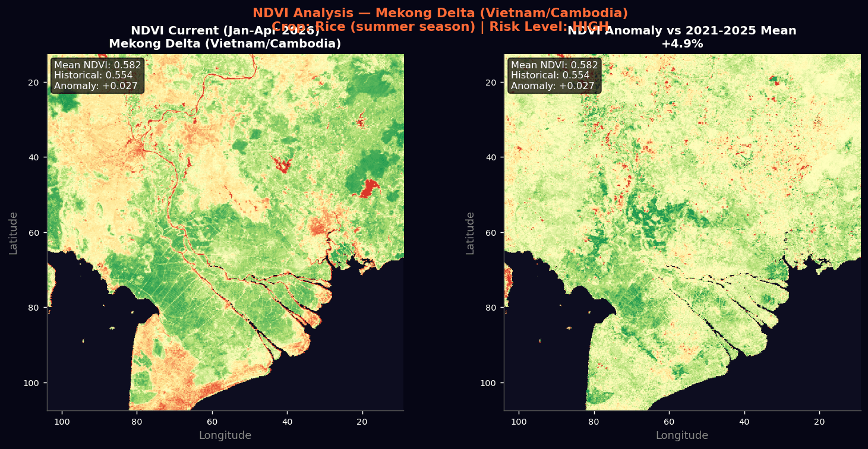Click latitude tick '60' on left plot

[x=33, y=232]
